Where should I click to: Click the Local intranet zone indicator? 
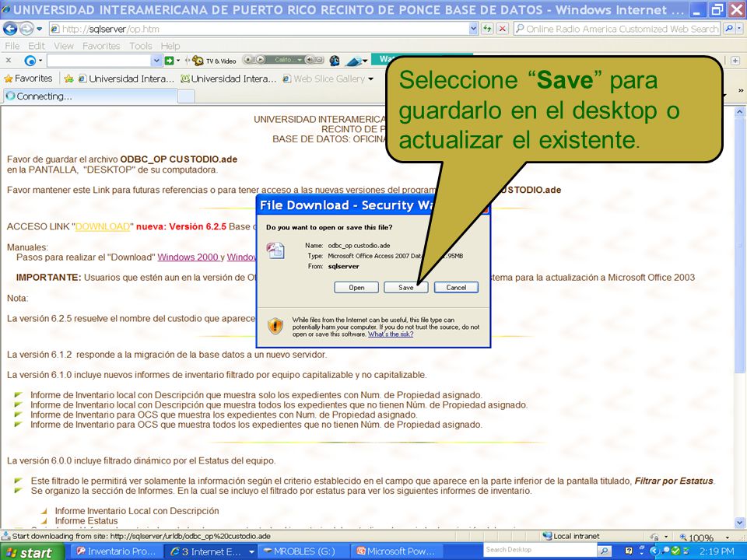coord(572,536)
